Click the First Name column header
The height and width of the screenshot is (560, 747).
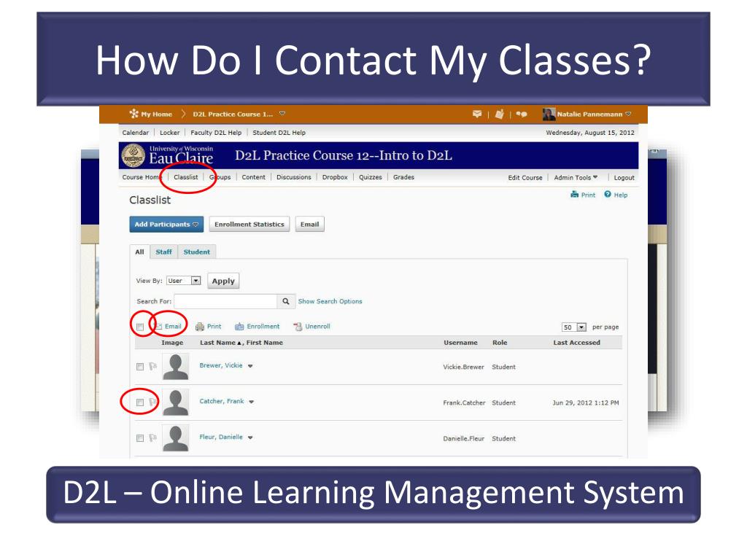[x=265, y=343]
